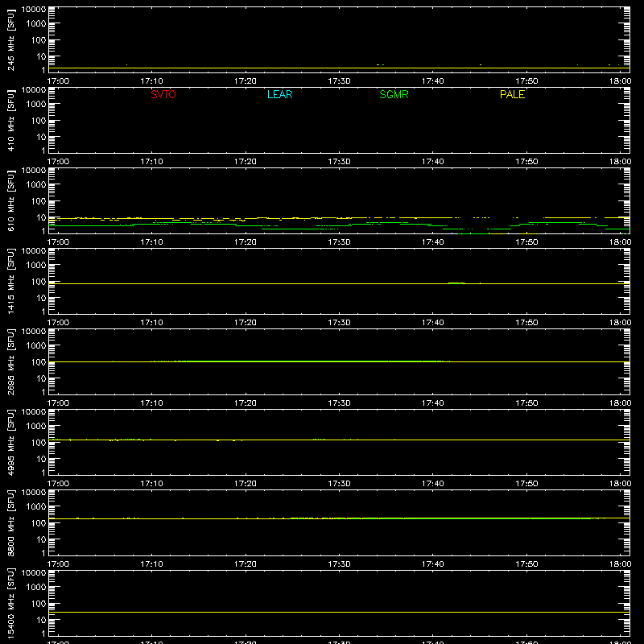Select the 8800 MHz [SFU] axis title
Screen dimensions: 644x644
point(11,523)
